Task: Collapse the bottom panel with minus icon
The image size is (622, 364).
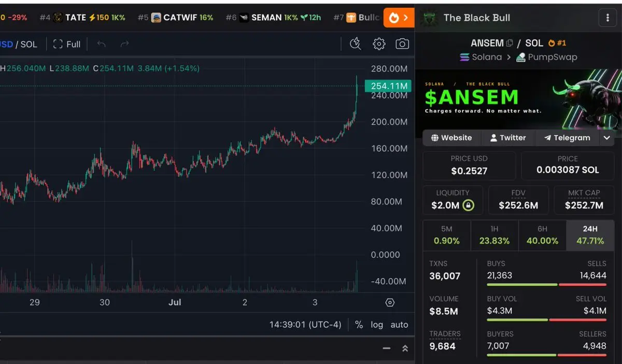Action: (386, 348)
